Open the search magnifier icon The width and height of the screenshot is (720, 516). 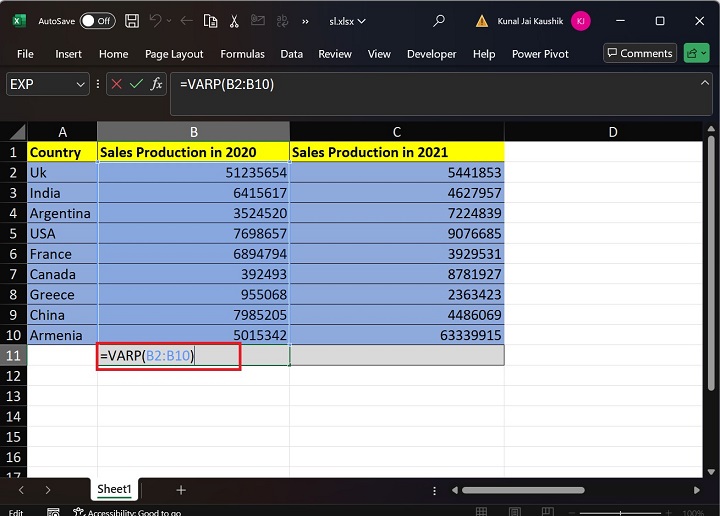(439, 21)
